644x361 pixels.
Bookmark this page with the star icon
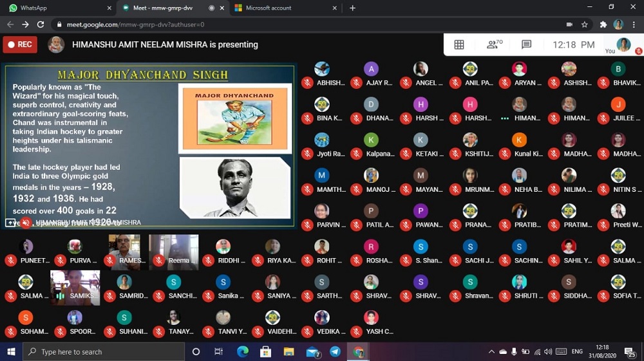[x=585, y=24]
